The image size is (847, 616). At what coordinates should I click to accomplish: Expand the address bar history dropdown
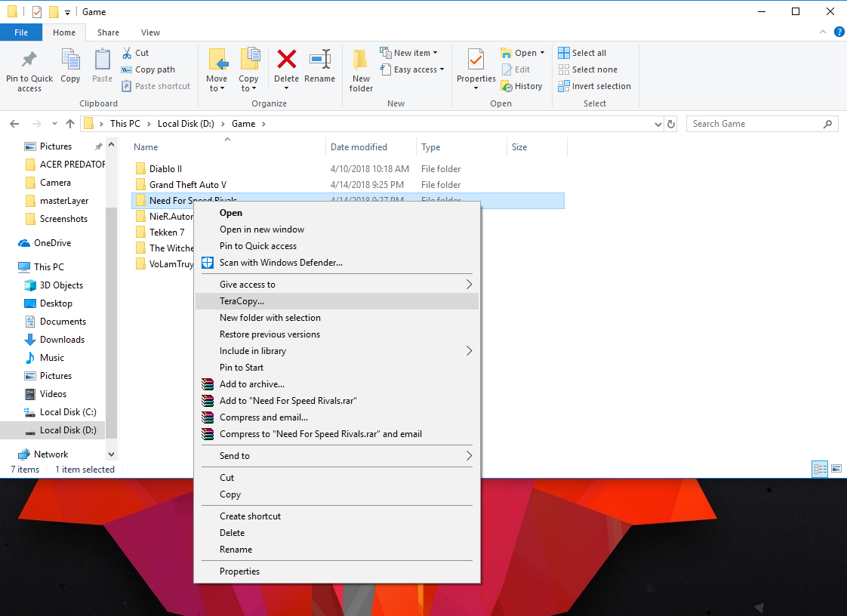tap(658, 125)
